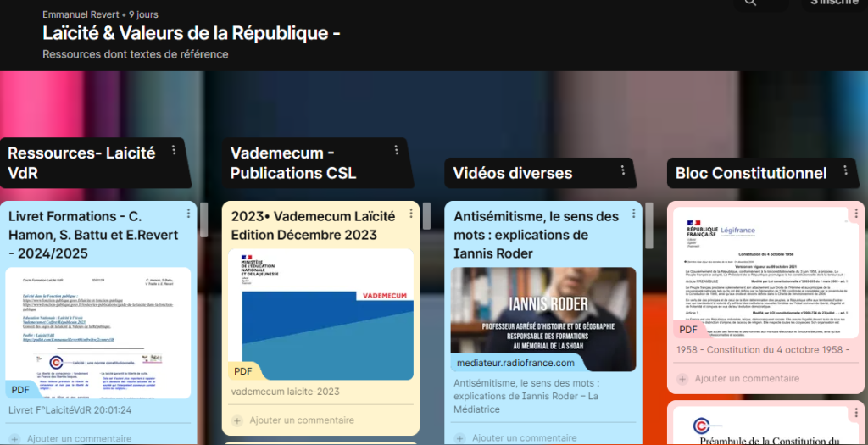Open options for Constitution 1958 post

856,213
